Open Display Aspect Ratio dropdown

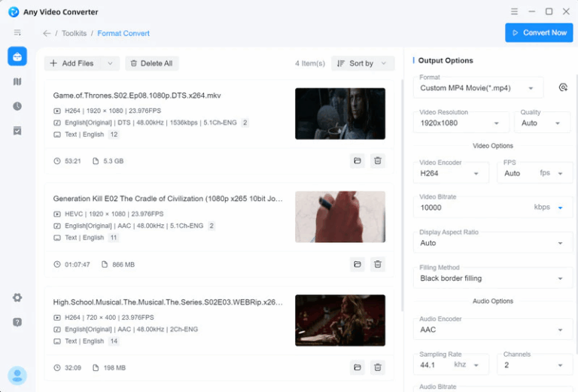point(493,243)
